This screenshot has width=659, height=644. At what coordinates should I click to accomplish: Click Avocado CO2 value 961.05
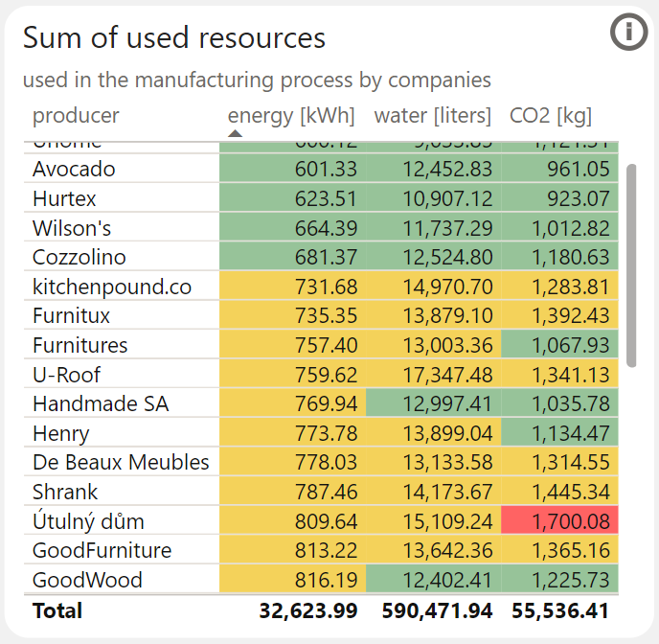[579, 169]
